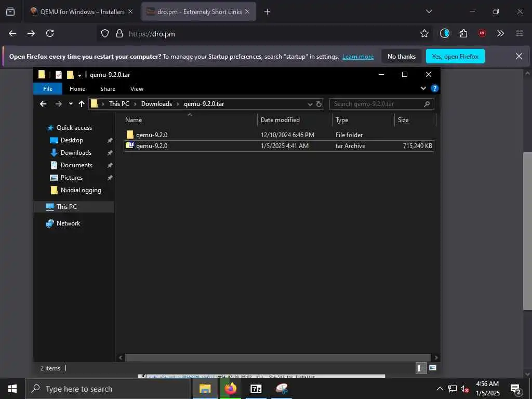View site security padlock info
The image size is (532, 399).
point(119,33)
